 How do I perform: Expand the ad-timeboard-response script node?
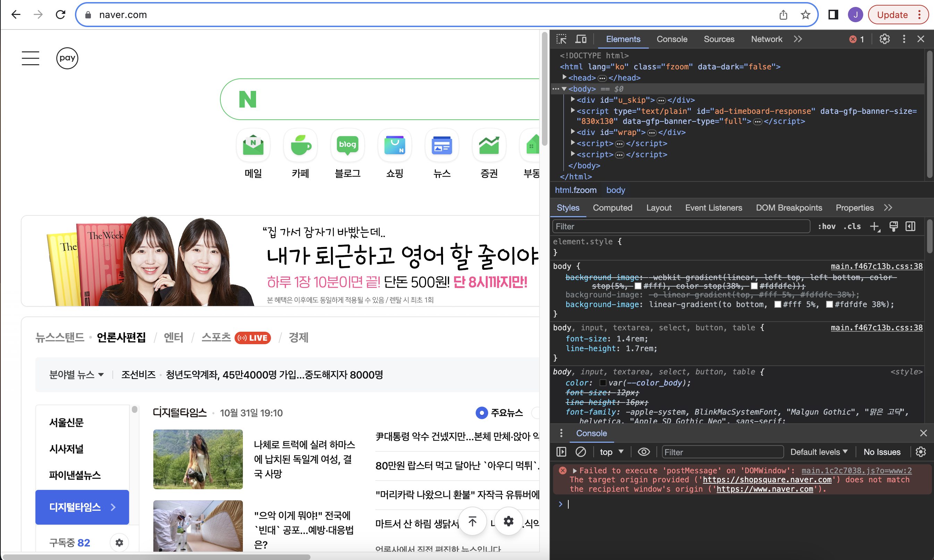point(572,111)
